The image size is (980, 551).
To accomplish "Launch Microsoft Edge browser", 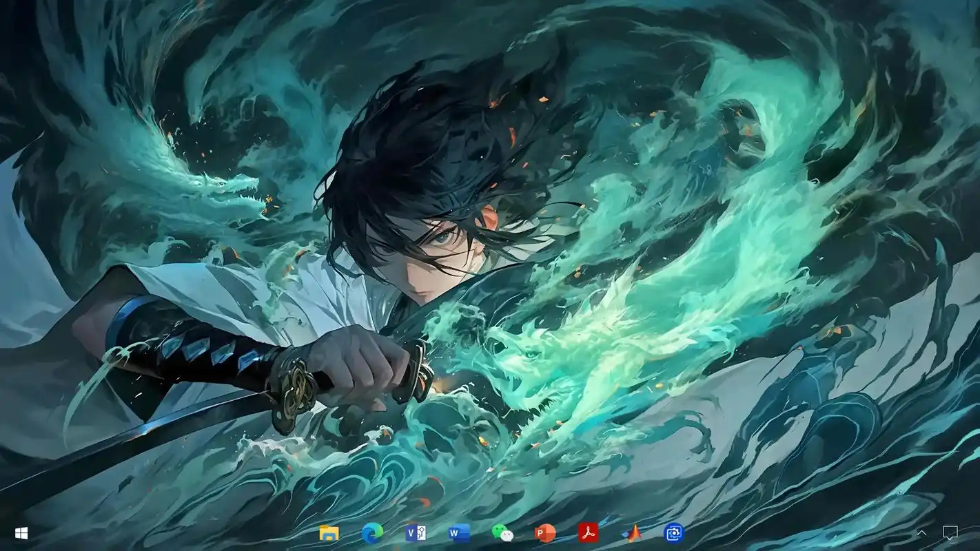I will click(372, 533).
